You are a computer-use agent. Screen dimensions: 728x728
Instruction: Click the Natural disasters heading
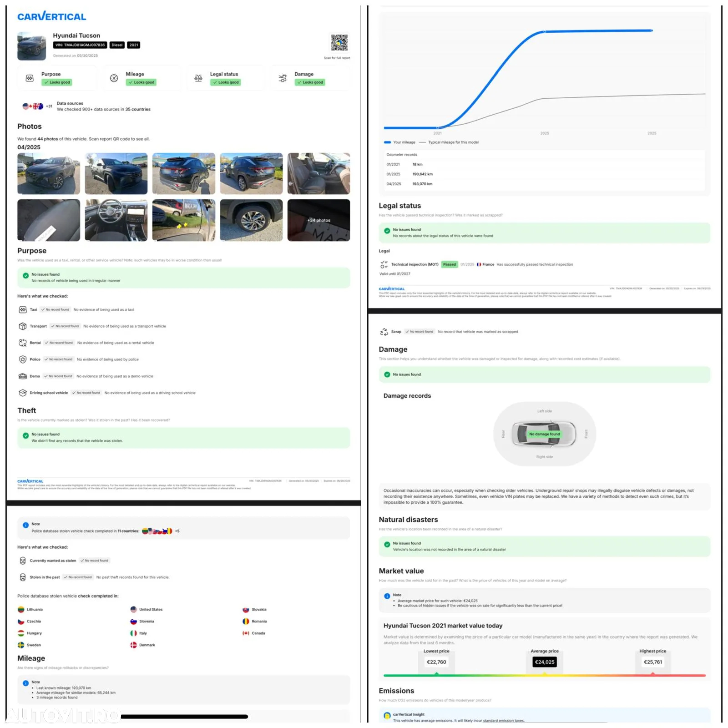(x=408, y=520)
